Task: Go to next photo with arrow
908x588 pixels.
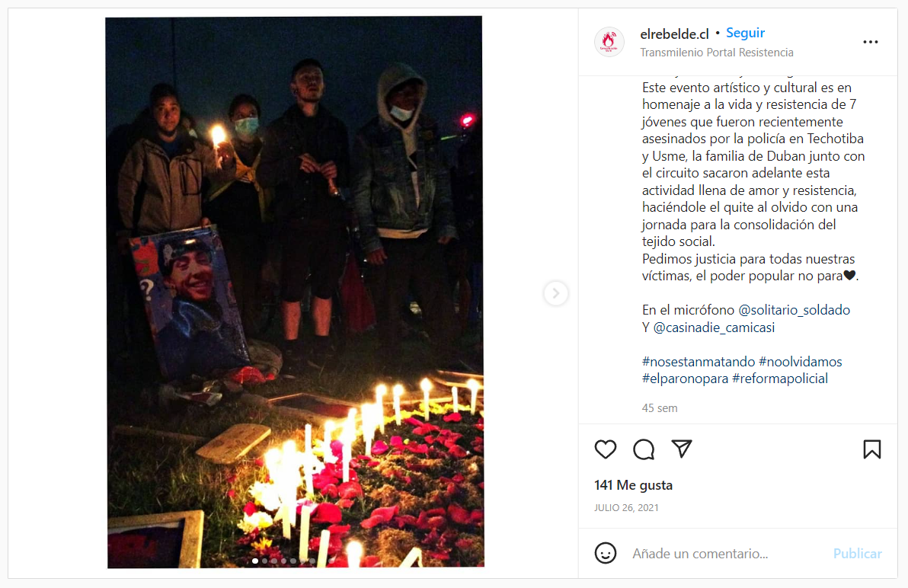Action: pos(555,292)
